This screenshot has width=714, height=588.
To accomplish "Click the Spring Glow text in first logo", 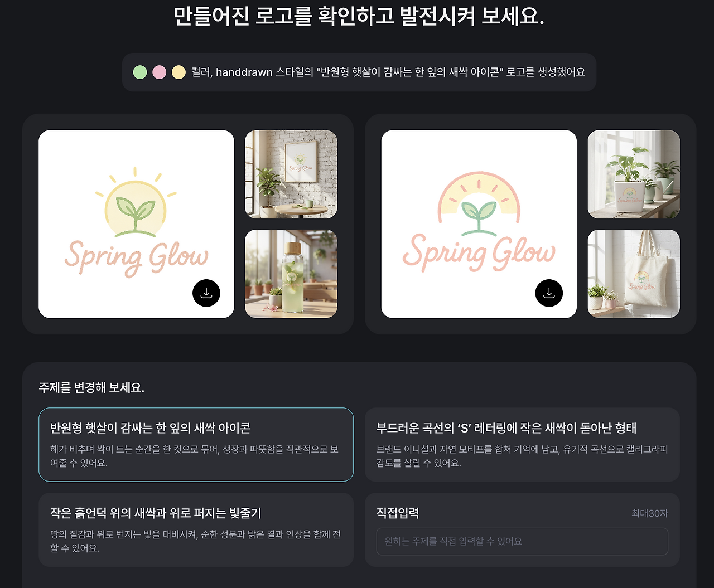I will point(137,258).
